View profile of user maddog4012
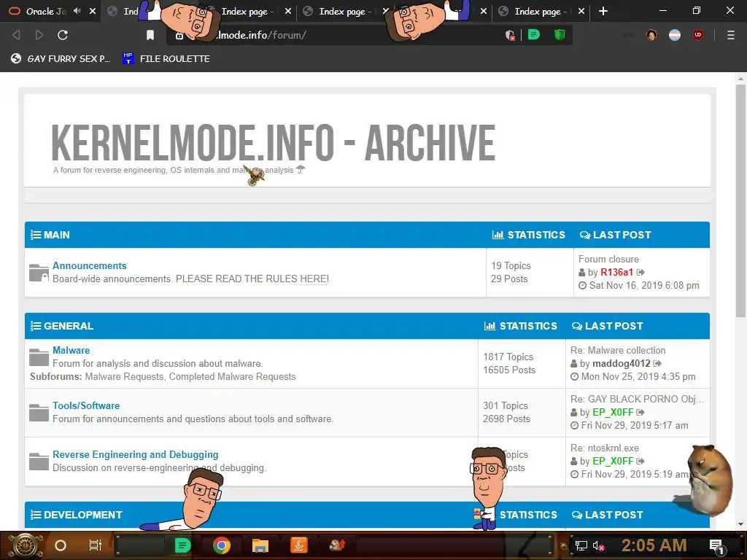 click(622, 363)
